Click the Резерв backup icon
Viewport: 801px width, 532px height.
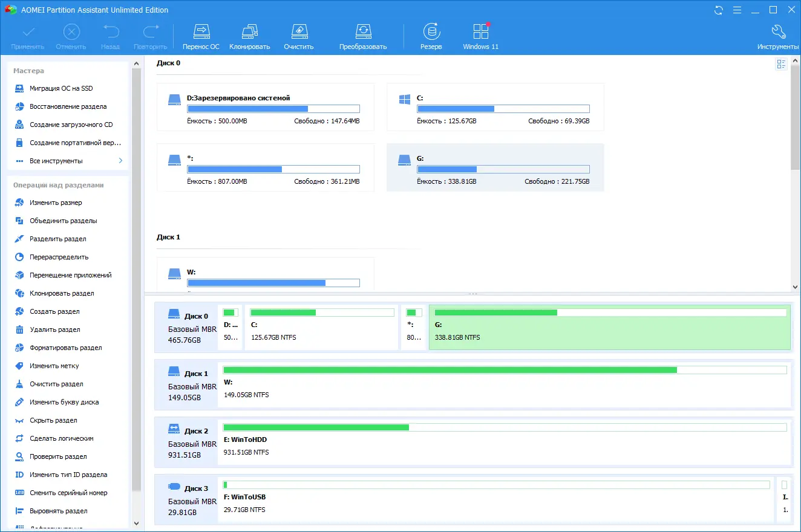[431, 35]
